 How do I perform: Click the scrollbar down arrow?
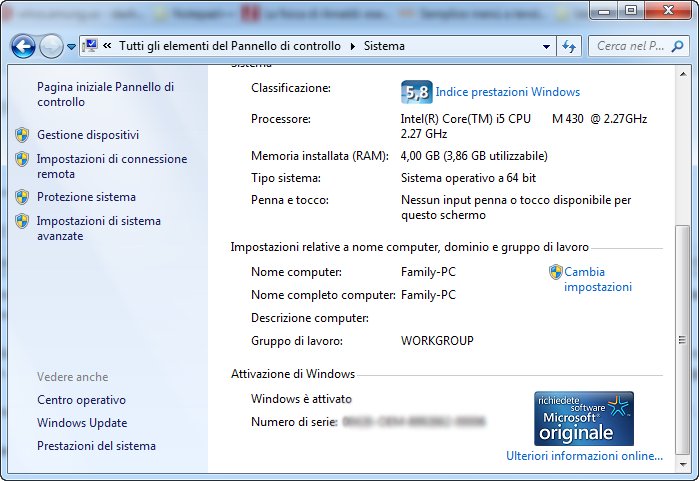pos(683,464)
